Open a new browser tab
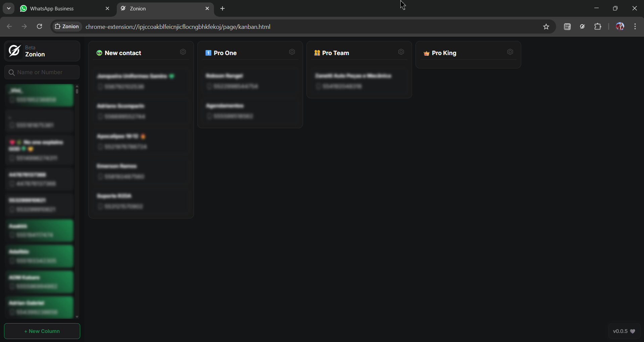 [222, 9]
